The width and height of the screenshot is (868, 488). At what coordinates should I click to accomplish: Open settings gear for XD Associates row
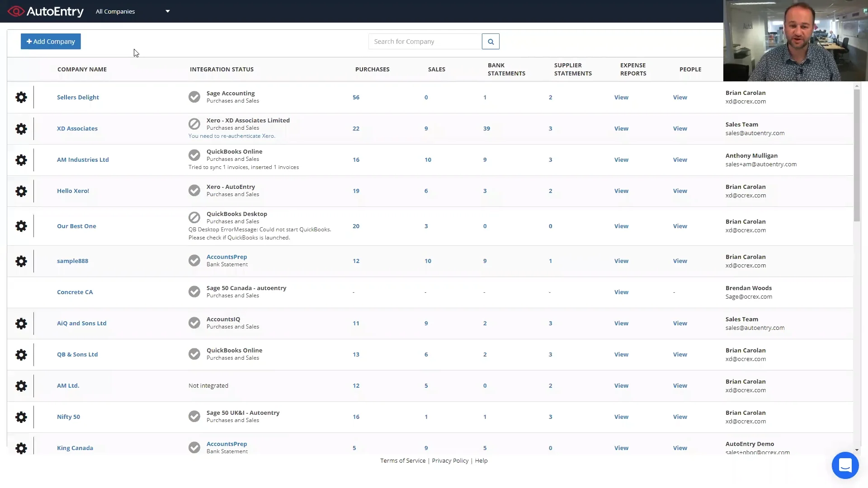[21, 129]
